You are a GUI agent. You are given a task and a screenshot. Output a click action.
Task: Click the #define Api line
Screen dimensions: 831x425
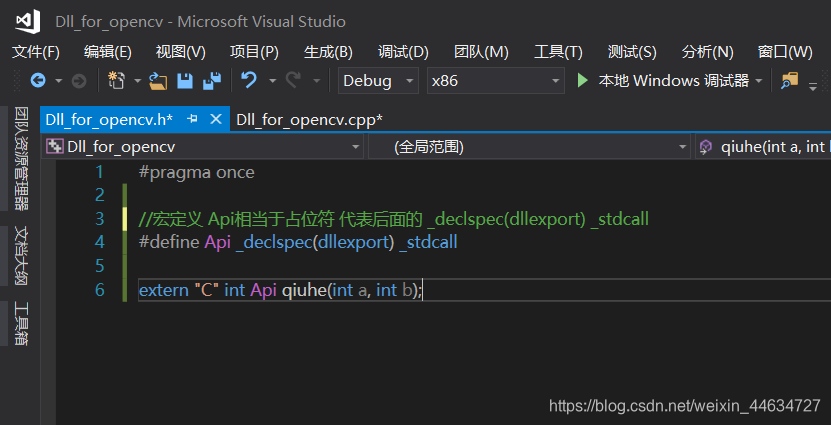point(298,242)
